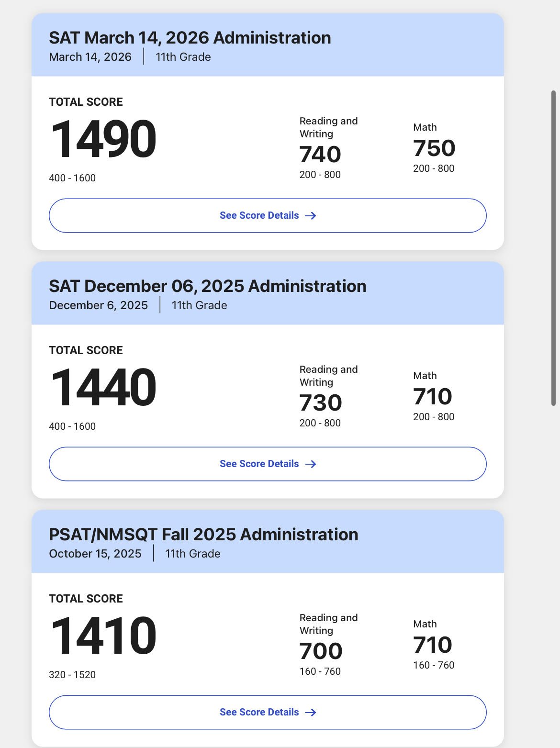Click the October 15, 2025 date text
560x748 pixels.
(95, 554)
